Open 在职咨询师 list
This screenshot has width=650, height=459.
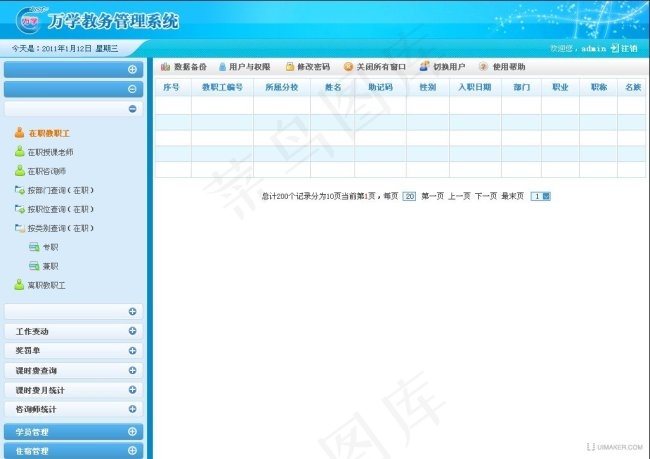[40, 171]
